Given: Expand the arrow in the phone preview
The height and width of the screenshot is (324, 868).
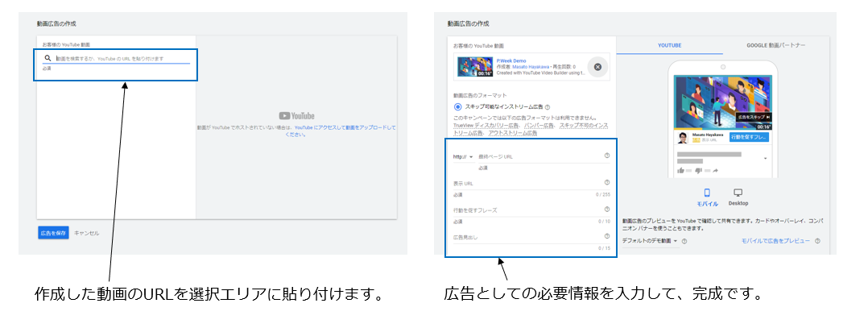Looking at the screenshot, I should point(765,159).
